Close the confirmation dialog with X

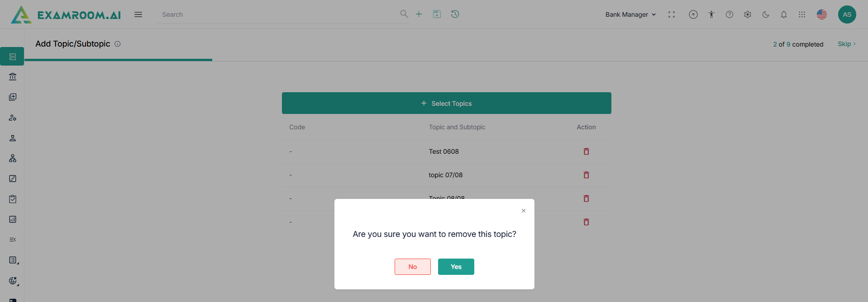coord(524,211)
